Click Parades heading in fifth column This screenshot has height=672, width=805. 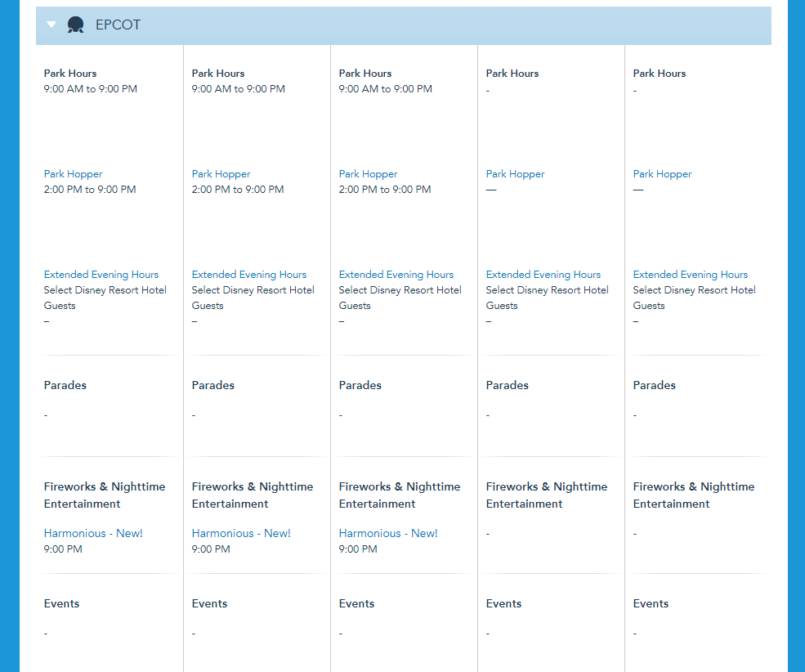click(x=655, y=385)
